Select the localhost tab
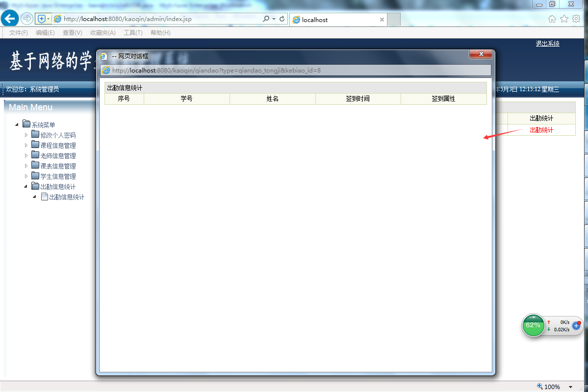 (x=337, y=20)
